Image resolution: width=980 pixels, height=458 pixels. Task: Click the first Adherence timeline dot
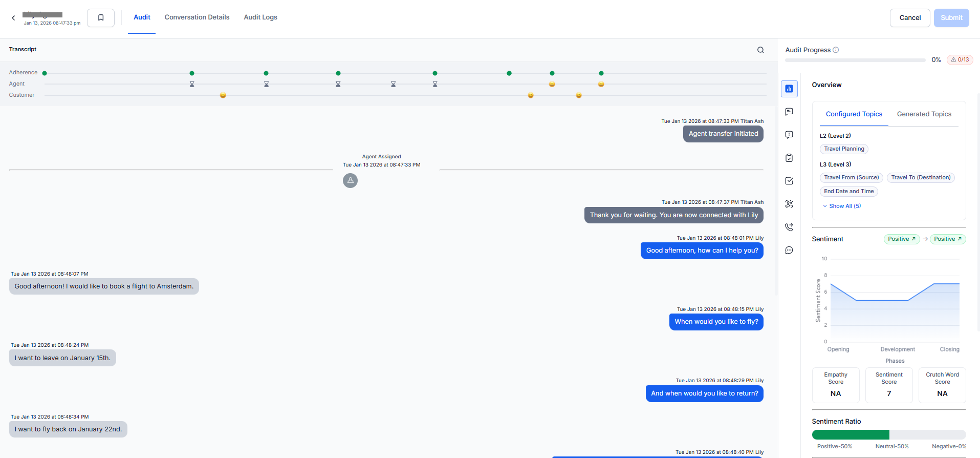tap(45, 73)
